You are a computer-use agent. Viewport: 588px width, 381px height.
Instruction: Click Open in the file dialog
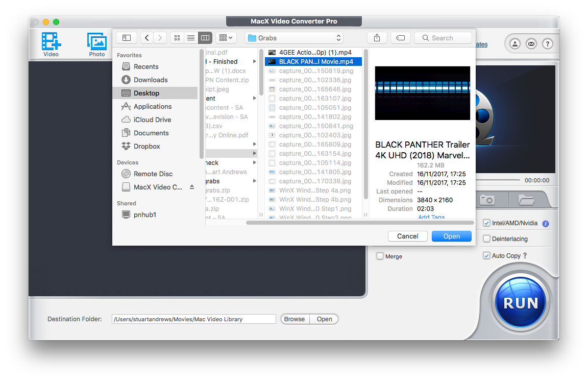pyautogui.click(x=452, y=236)
